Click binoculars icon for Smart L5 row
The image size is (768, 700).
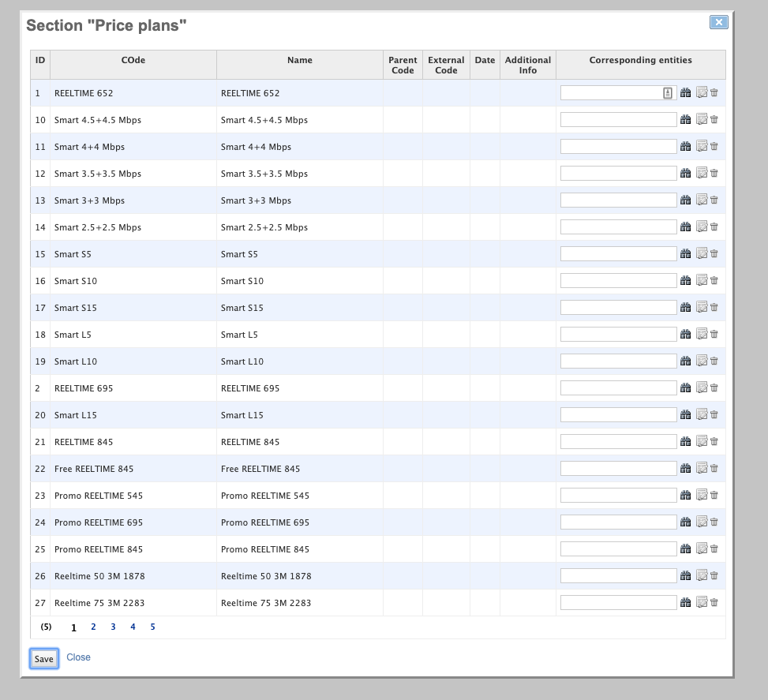click(x=685, y=334)
